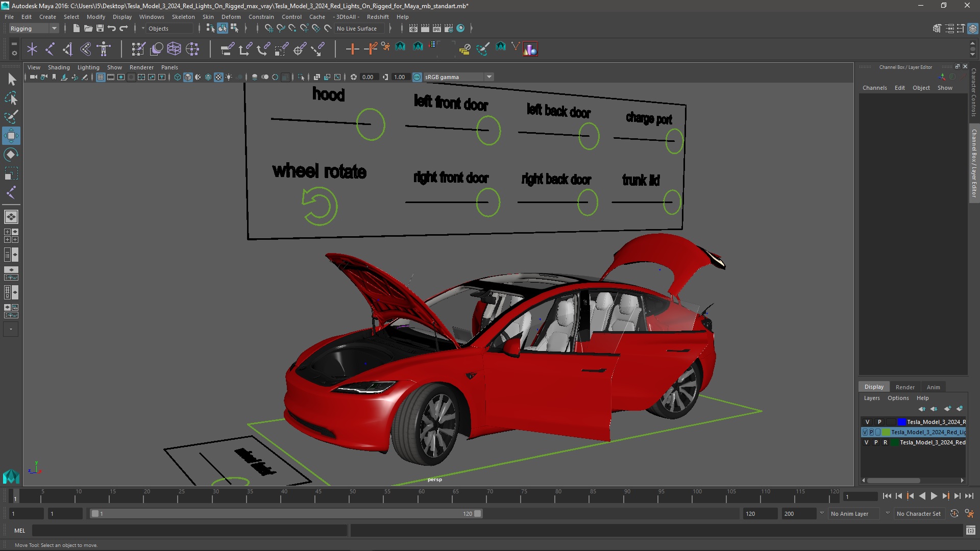Viewport: 980px width, 551px height.
Task: Toggle smooth shade all in viewport toolbar
Action: 188,77
